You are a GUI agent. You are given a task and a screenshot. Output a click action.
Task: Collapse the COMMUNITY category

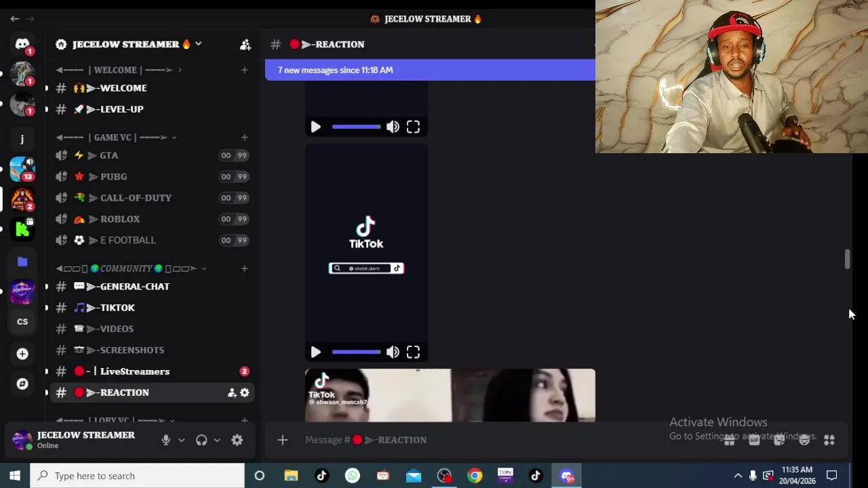click(131, 268)
